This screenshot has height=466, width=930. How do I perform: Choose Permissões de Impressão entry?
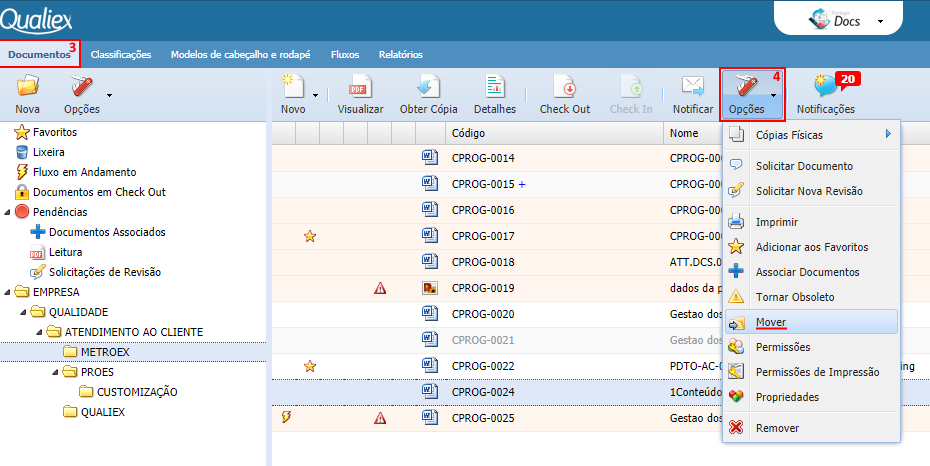(811, 372)
